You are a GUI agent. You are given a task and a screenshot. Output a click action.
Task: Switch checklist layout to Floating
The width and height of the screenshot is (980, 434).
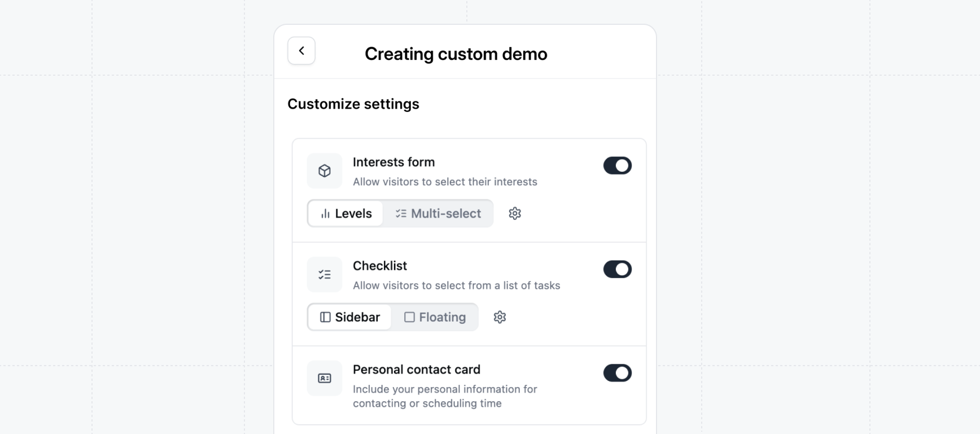tap(435, 317)
